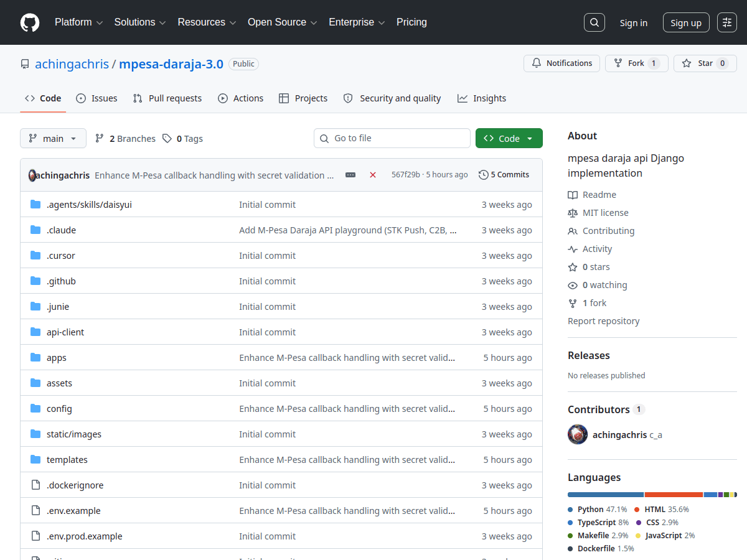Switch to the Issues tab
This screenshot has height=560, width=747.
[96, 98]
